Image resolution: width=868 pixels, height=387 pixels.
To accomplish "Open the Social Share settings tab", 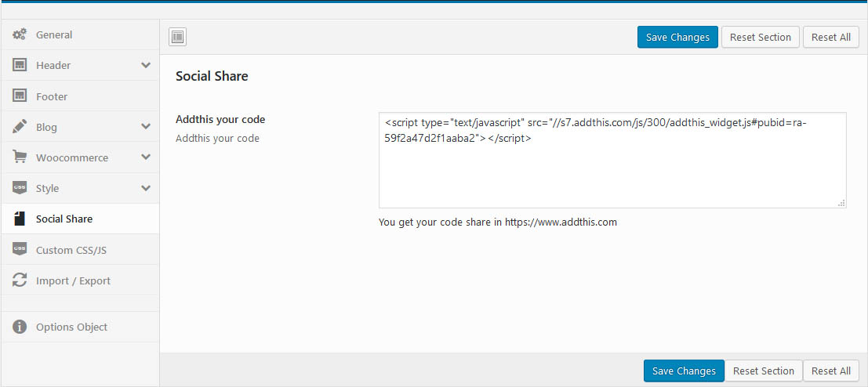I will pyautogui.click(x=64, y=219).
